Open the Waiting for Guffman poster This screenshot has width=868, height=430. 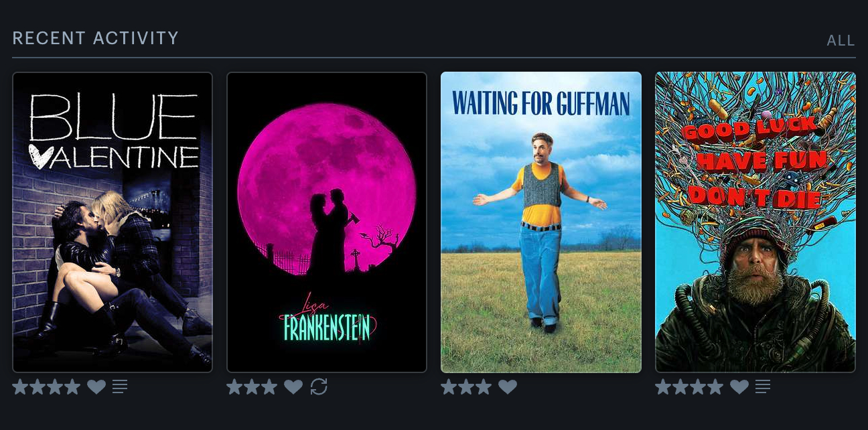541,222
